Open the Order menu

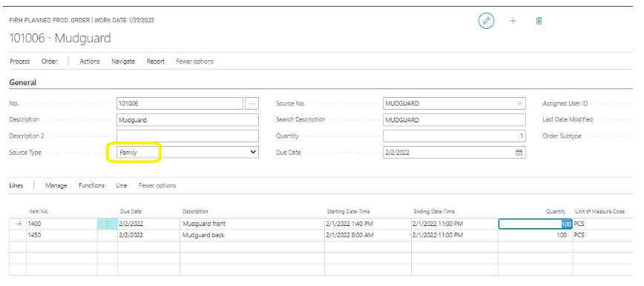tap(49, 61)
